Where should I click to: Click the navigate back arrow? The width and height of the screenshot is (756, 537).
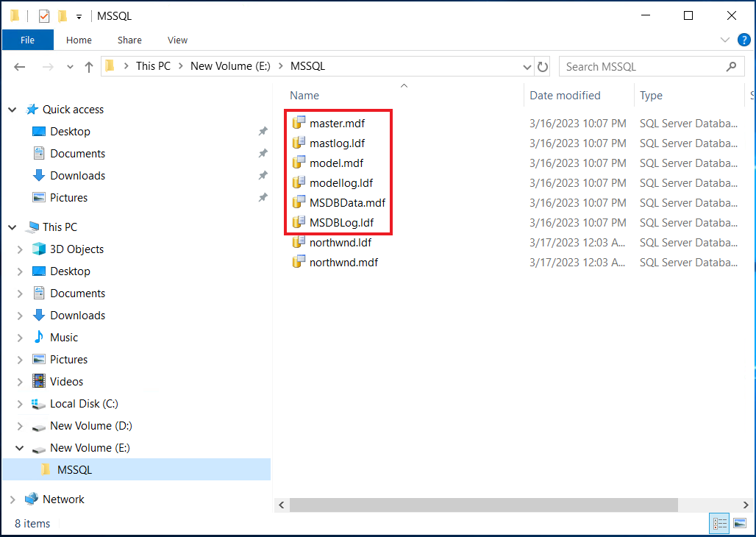point(20,66)
